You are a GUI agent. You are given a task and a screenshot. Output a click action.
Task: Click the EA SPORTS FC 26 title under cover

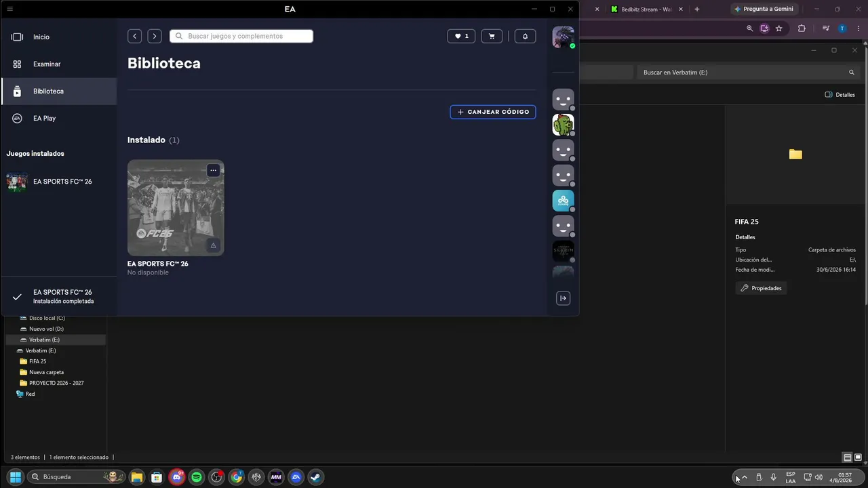[x=158, y=264]
